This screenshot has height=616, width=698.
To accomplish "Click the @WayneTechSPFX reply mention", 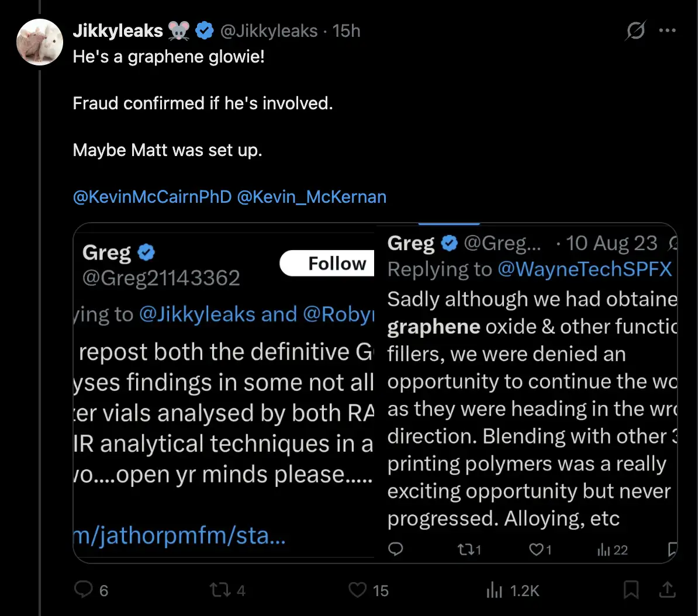I will (584, 269).
